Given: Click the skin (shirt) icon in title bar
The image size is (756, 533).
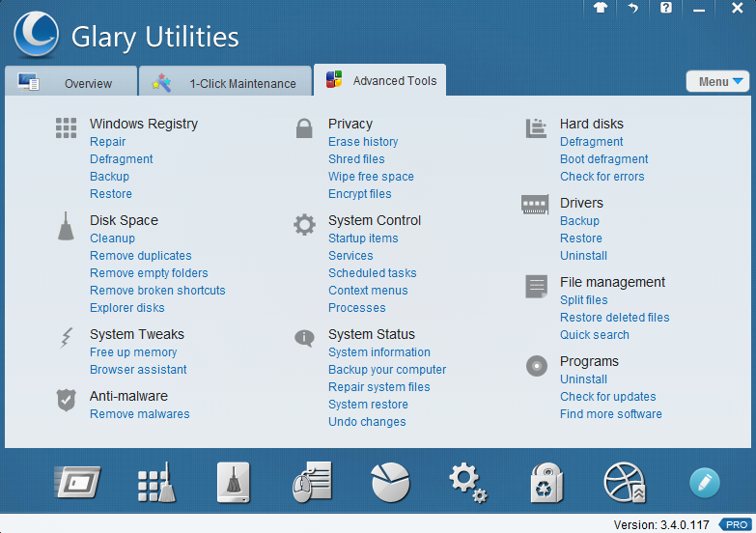Looking at the screenshot, I should (x=601, y=8).
